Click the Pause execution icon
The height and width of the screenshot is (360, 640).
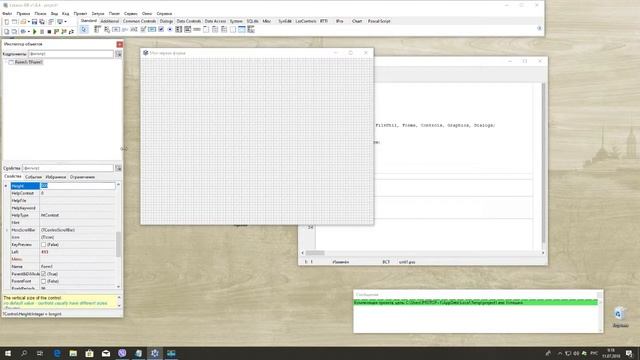42,31
